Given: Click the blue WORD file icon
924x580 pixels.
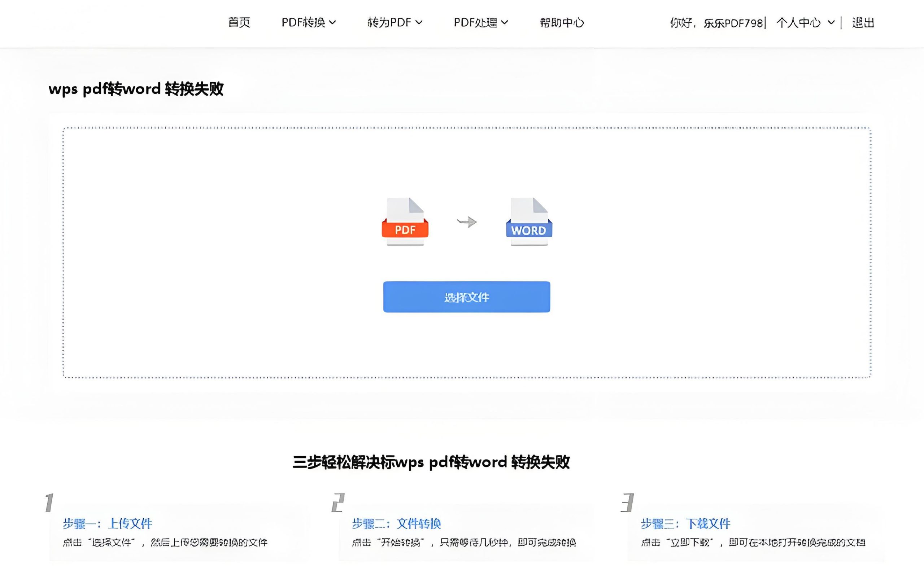Looking at the screenshot, I should [x=529, y=221].
